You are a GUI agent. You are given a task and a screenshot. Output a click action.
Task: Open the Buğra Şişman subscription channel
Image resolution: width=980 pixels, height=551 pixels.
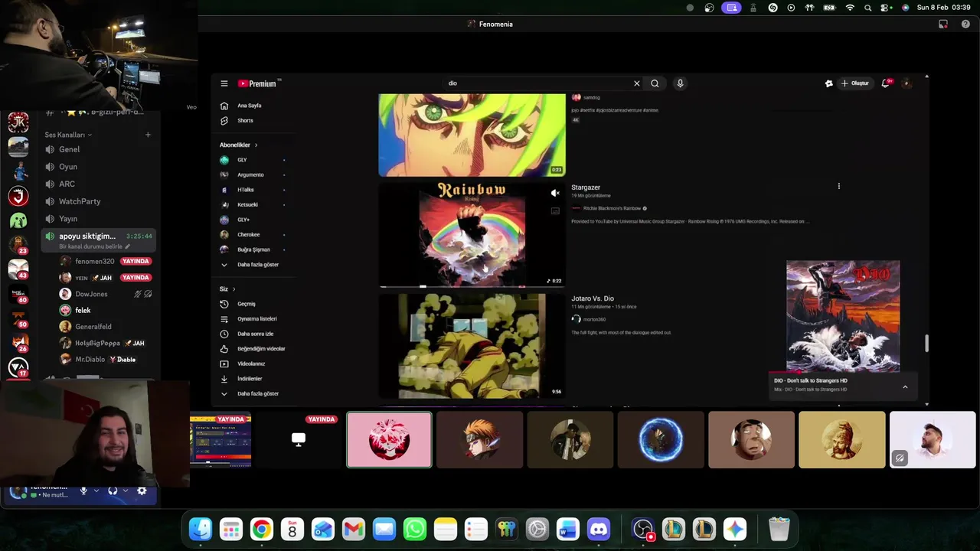(253, 249)
